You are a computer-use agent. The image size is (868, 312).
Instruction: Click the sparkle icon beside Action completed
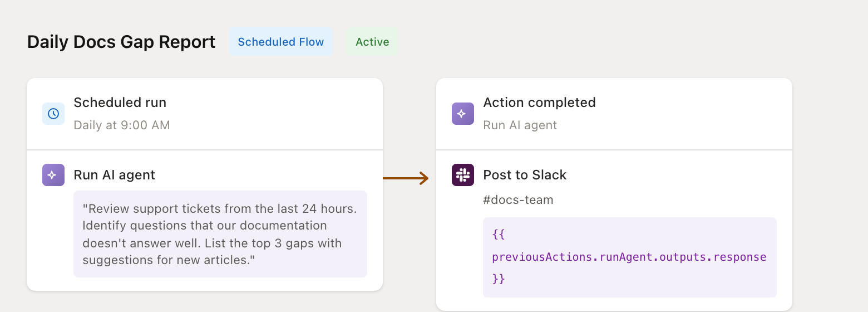(463, 114)
